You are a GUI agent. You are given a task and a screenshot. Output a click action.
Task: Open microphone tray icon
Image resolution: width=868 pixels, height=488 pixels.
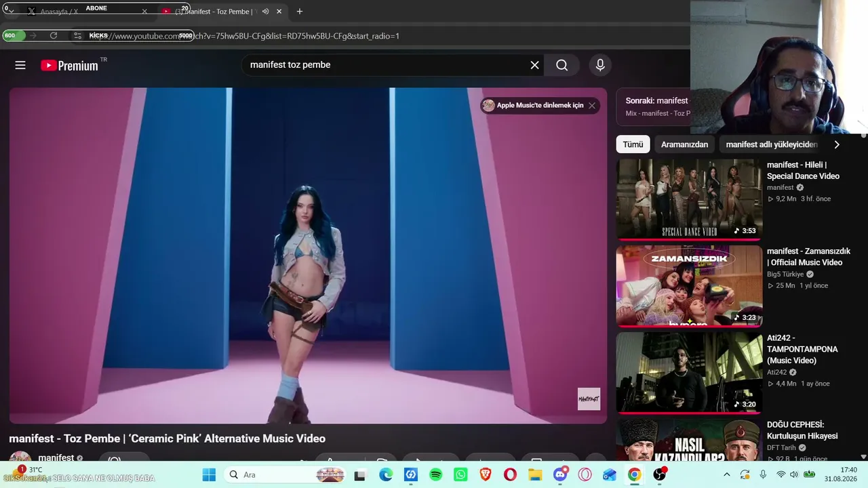(764, 474)
